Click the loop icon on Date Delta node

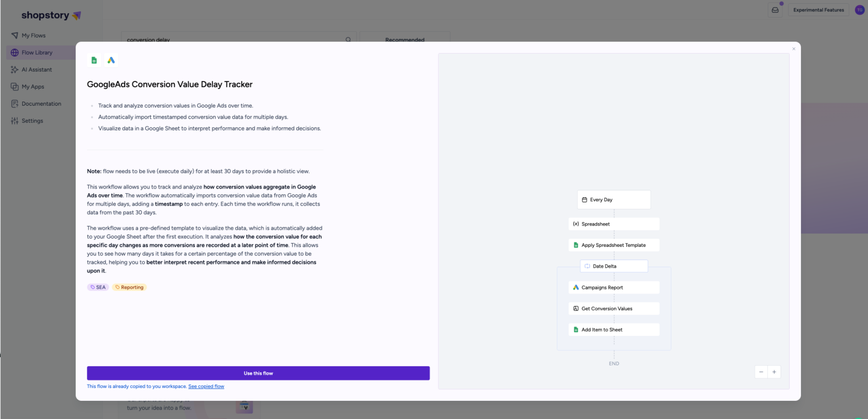click(x=587, y=266)
